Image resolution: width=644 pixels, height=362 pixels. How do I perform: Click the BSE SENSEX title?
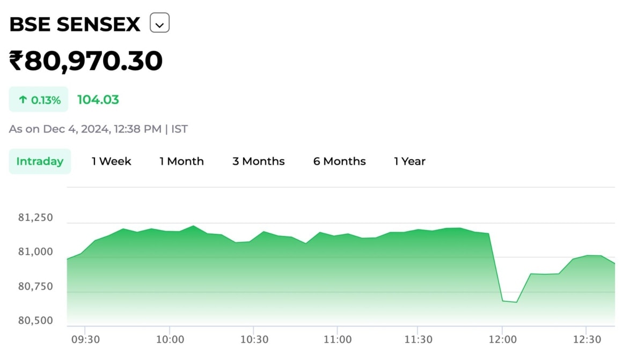(75, 24)
